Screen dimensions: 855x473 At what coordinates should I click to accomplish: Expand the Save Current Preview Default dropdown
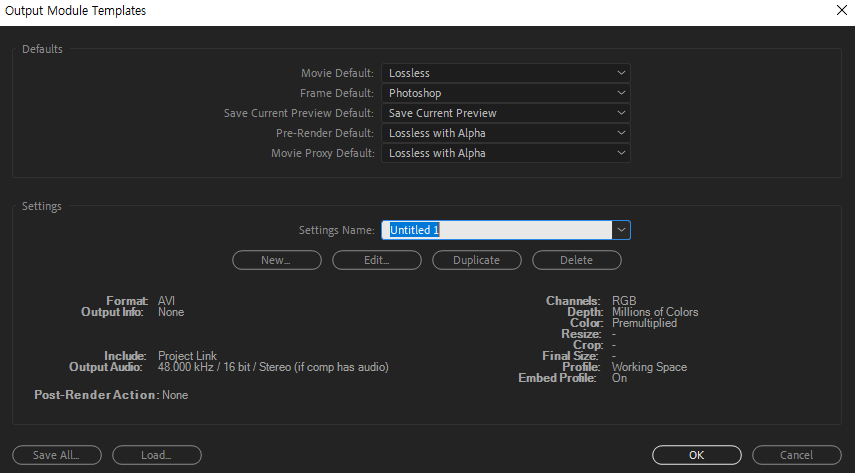505,113
